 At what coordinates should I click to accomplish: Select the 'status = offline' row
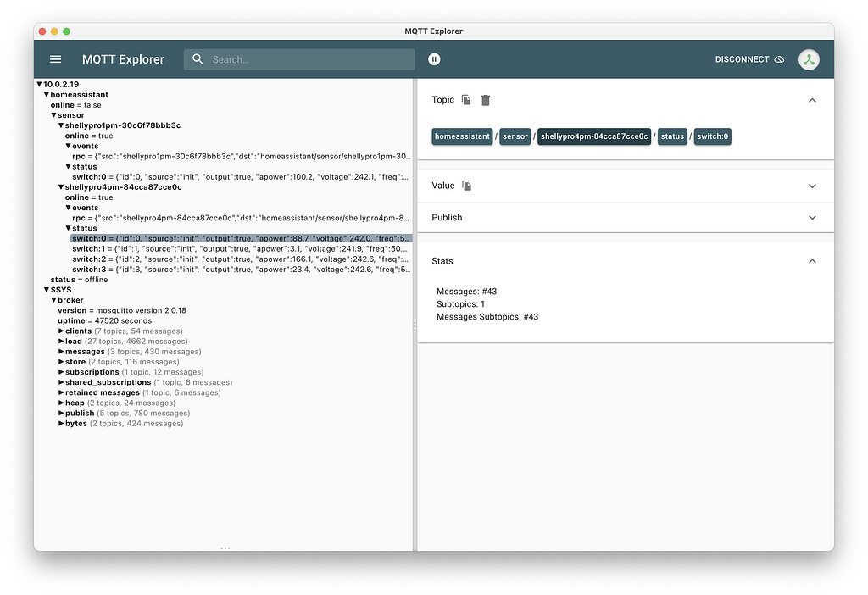click(79, 280)
